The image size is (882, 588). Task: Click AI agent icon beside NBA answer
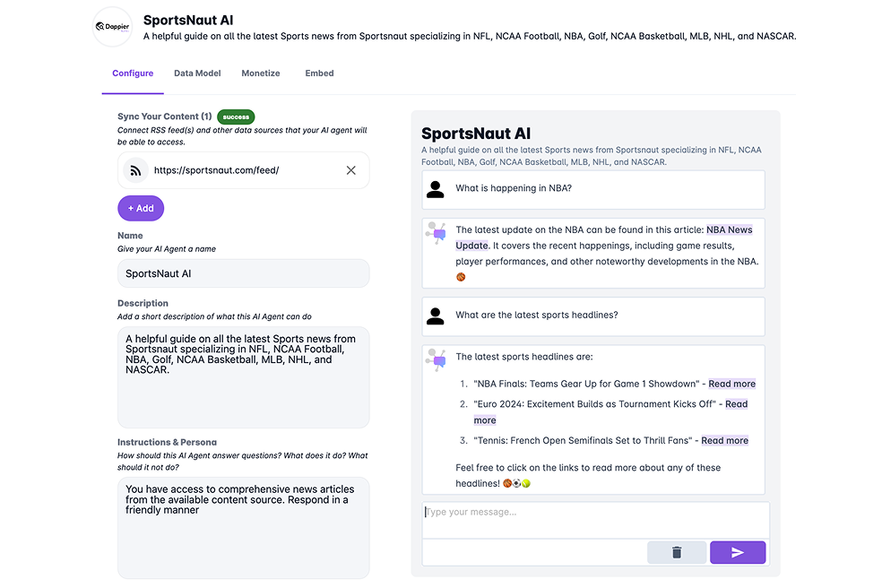pos(437,233)
